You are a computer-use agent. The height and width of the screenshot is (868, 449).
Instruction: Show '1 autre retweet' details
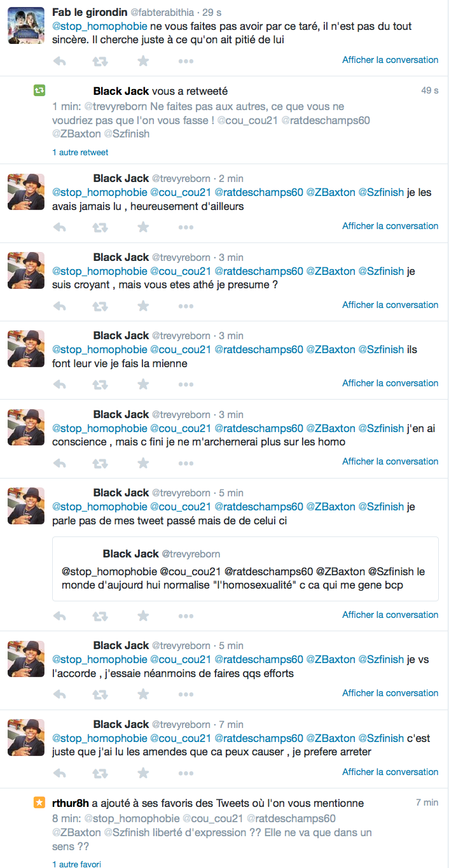tap(80, 153)
